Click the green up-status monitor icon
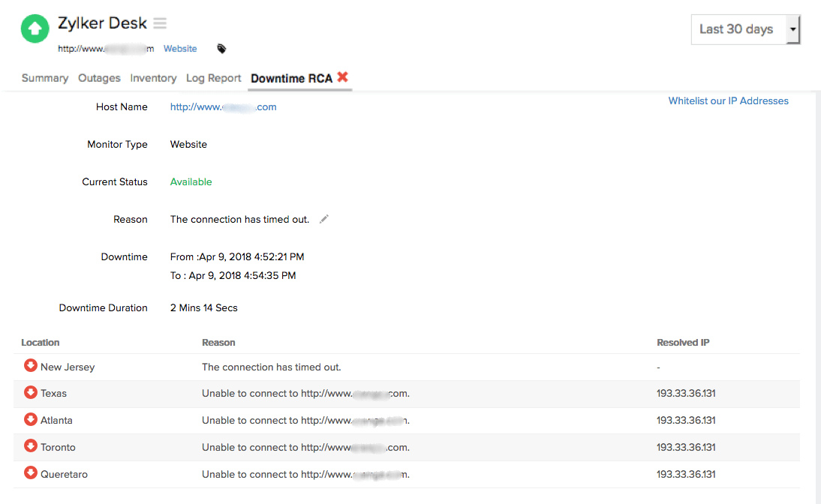The width and height of the screenshot is (821, 504). pos(35,28)
